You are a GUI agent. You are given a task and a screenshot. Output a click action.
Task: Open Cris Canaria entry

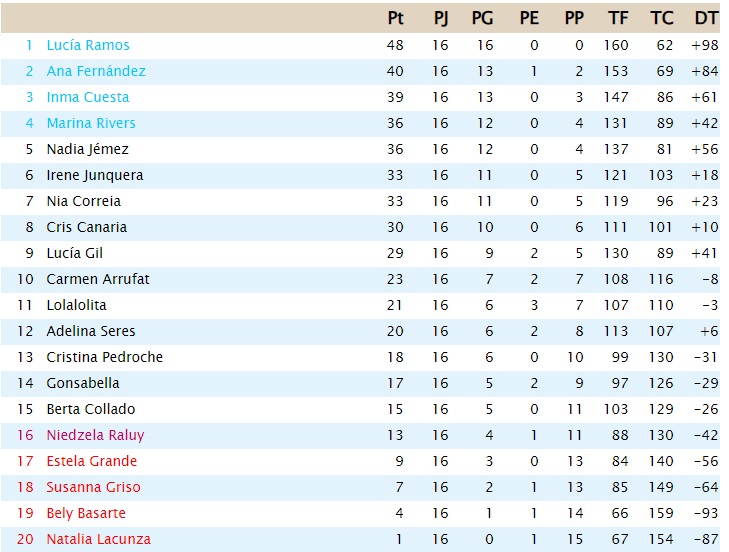86,227
